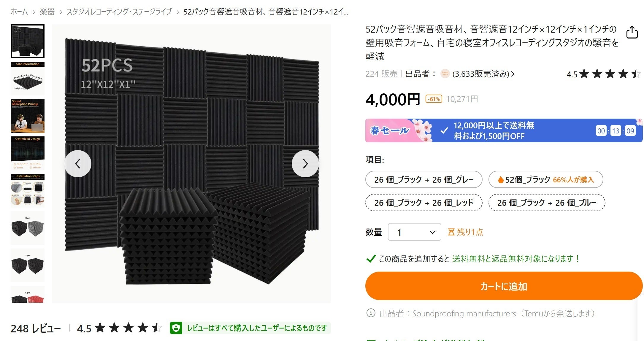This screenshot has height=341, width=644.
Task: Choose the 26個_ブラック + 26個_レッド option
Action: pyautogui.click(x=424, y=203)
